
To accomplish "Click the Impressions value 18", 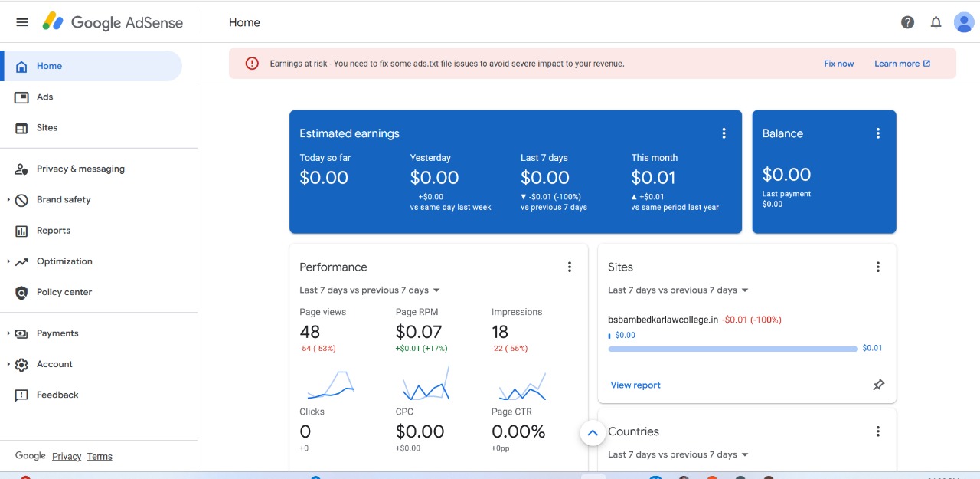I will [x=500, y=332].
